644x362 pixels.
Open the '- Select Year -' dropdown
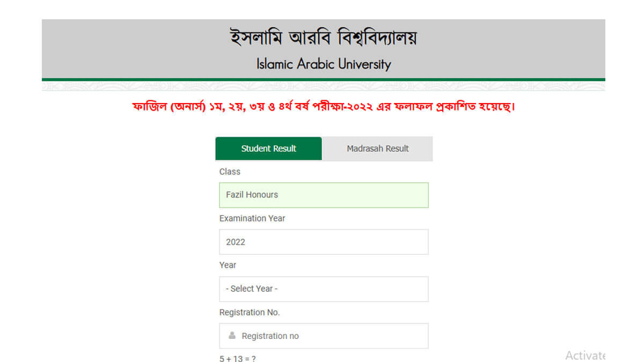(324, 289)
